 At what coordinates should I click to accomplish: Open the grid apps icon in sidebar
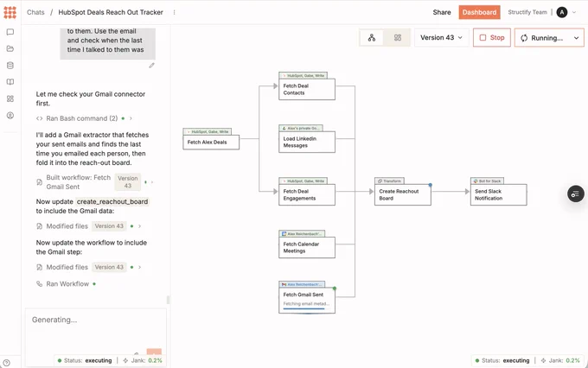(x=10, y=98)
